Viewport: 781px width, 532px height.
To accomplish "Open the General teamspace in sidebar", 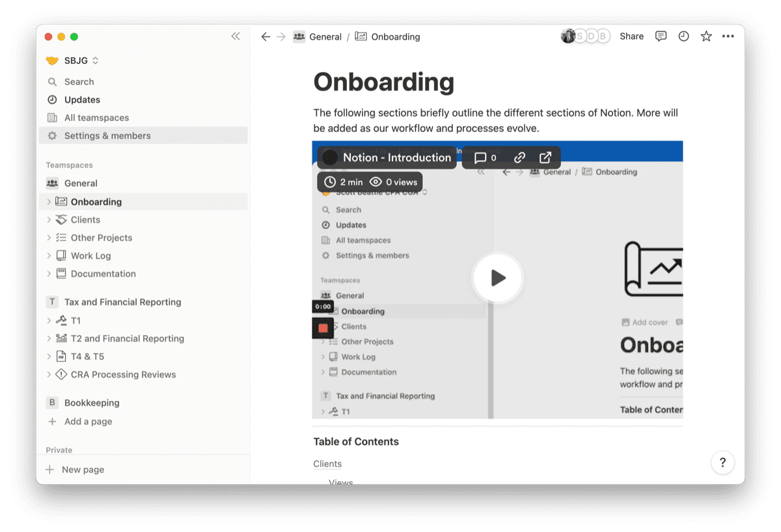I will coord(143,183).
